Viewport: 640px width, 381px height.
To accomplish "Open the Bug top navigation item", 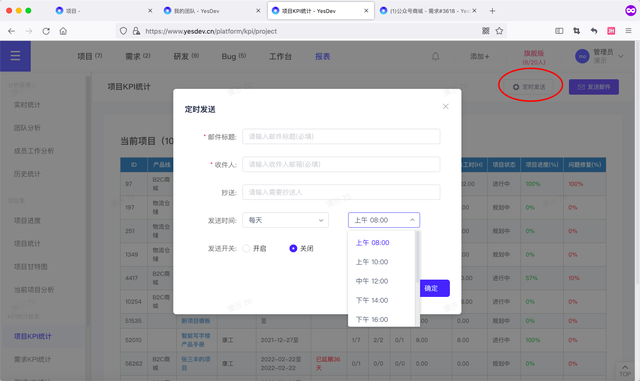I will point(233,56).
